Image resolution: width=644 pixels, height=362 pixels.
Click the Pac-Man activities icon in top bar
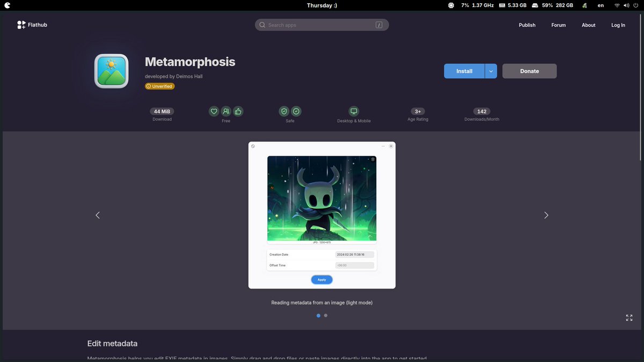click(8, 5)
